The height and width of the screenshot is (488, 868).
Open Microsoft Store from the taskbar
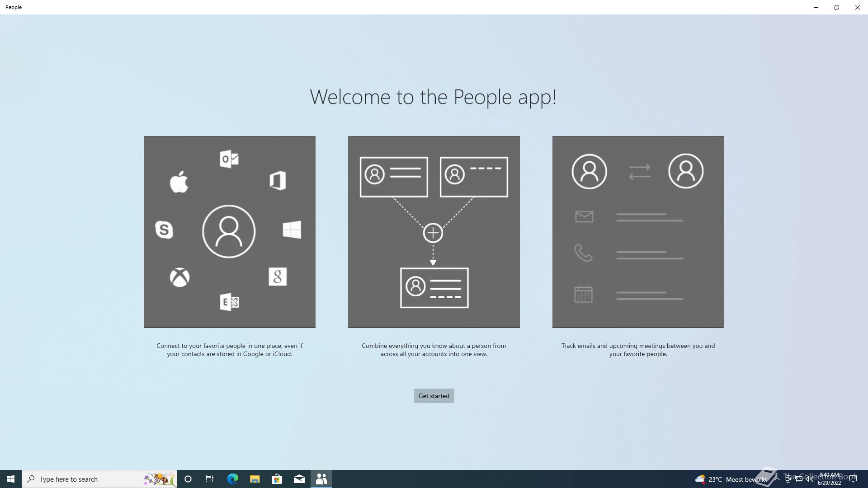click(277, 479)
